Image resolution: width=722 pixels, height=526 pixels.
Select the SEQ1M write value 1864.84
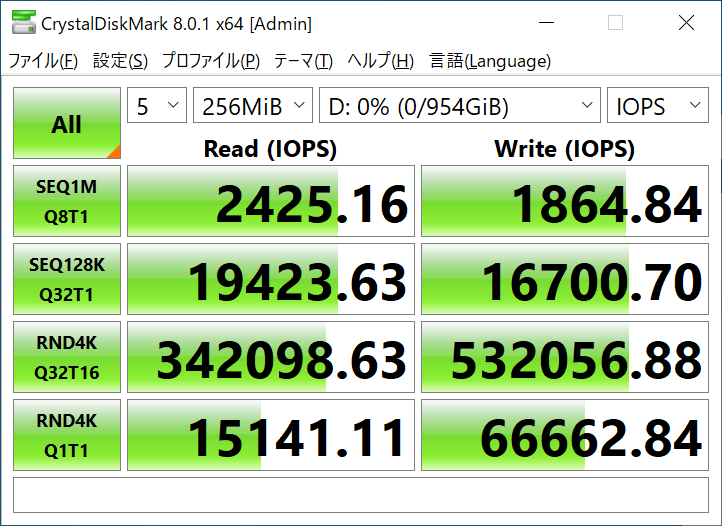click(565, 201)
